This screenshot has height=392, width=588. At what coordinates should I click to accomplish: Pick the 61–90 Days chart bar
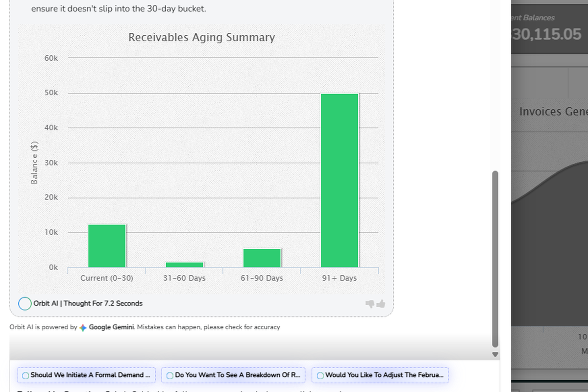click(262, 258)
